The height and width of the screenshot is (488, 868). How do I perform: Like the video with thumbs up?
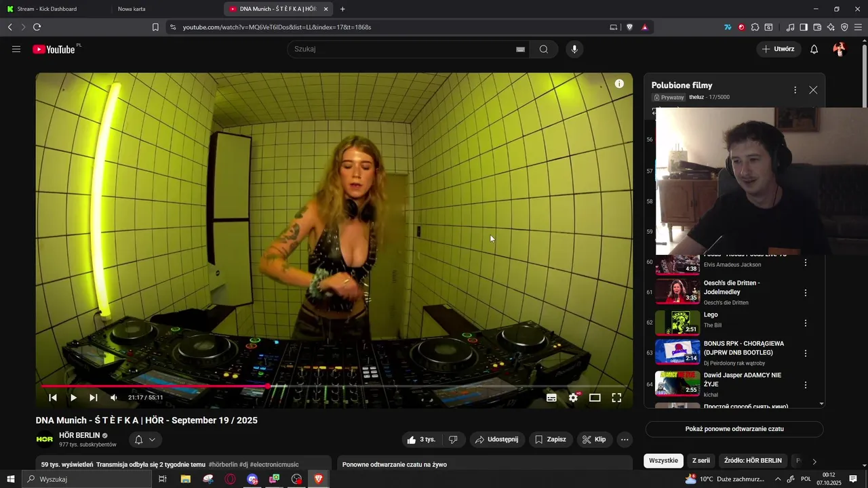[x=421, y=439]
